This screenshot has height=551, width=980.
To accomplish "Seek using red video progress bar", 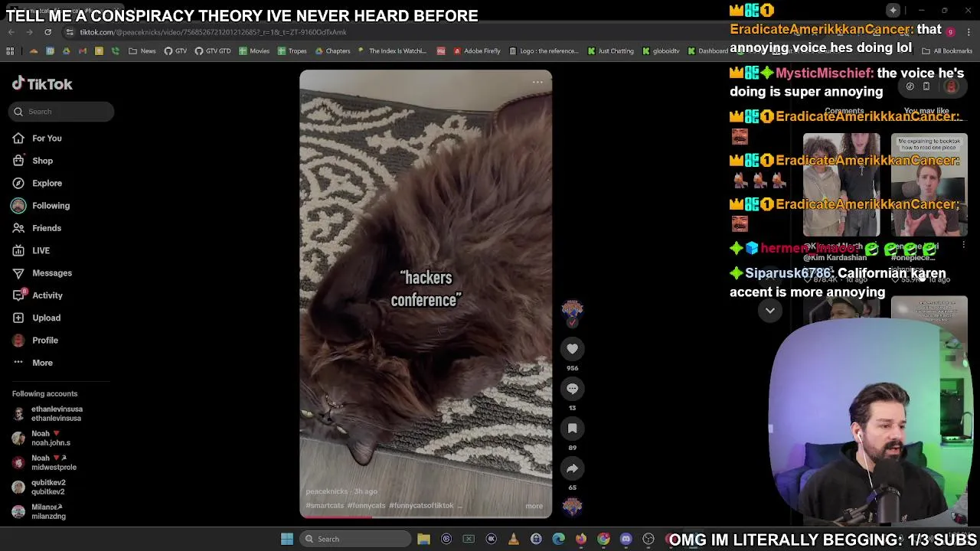I will (425, 517).
